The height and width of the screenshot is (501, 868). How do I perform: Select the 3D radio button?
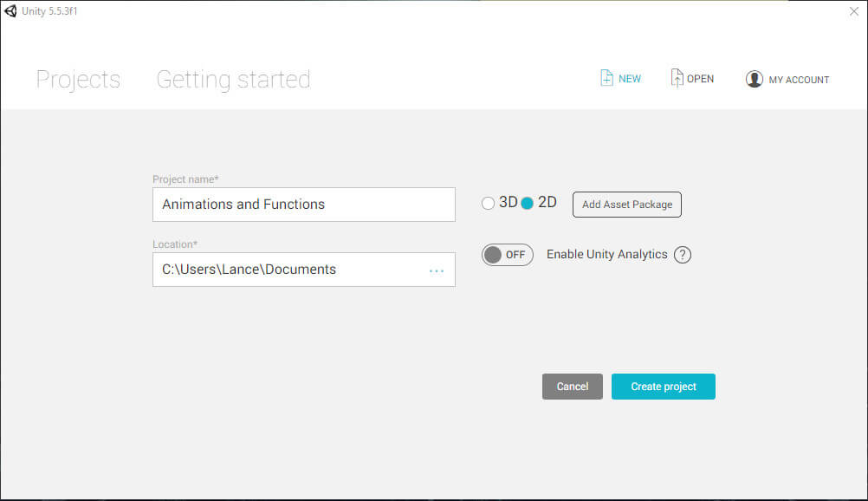(488, 204)
